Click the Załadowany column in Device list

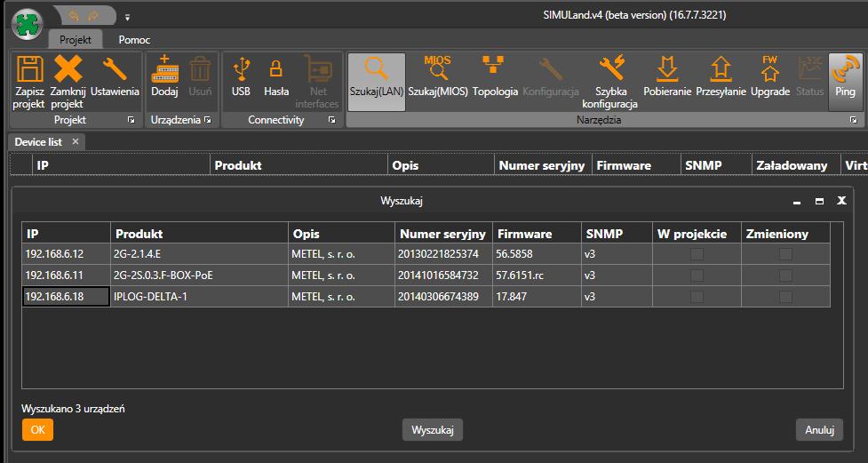(x=796, y=165)
